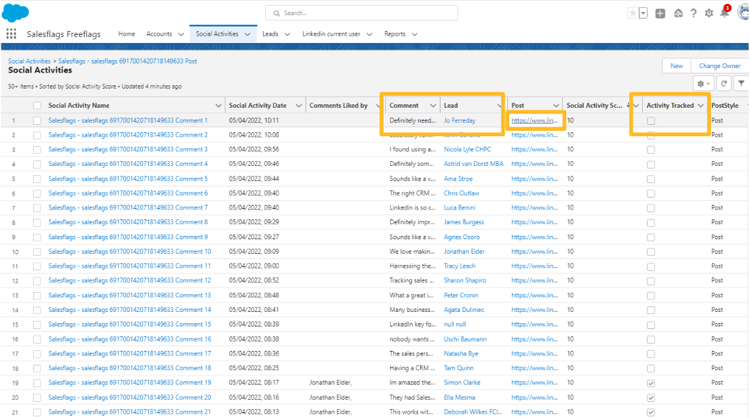Toggle Activity Tracked checkbox for Ella Mesma
Image resolution: width=750 pixels, height=417 pixels.
coord(651,398)
